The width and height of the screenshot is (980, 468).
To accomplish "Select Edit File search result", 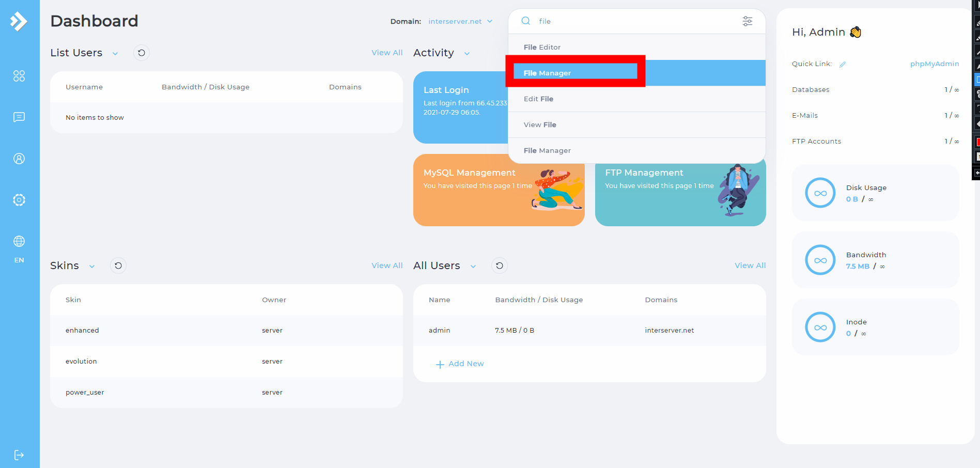I will pos(636,99).
